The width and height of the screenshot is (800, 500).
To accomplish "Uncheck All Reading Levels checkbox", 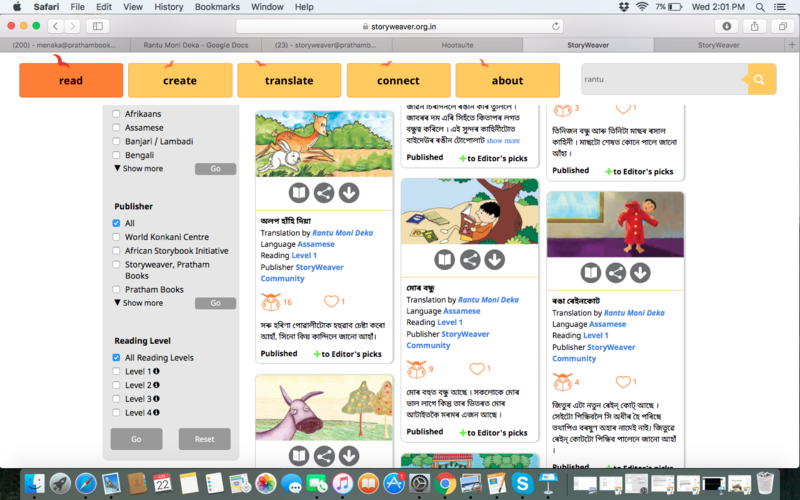I will [116, 358].
